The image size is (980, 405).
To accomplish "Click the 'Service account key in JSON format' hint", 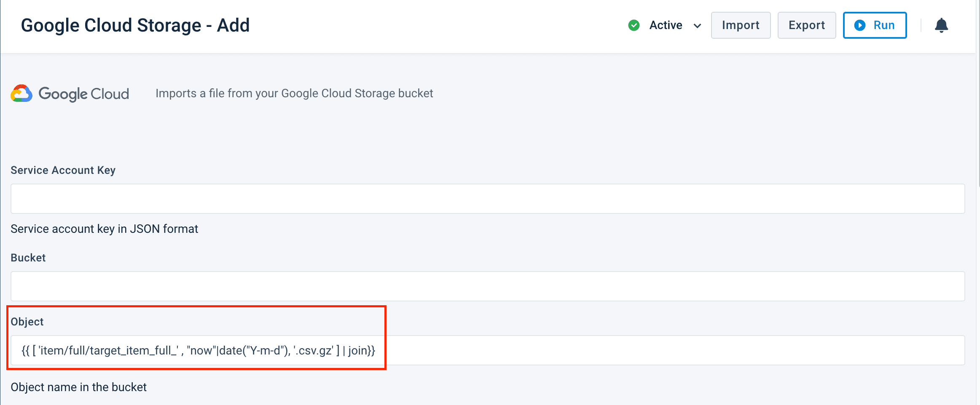I will coord(104,229).
